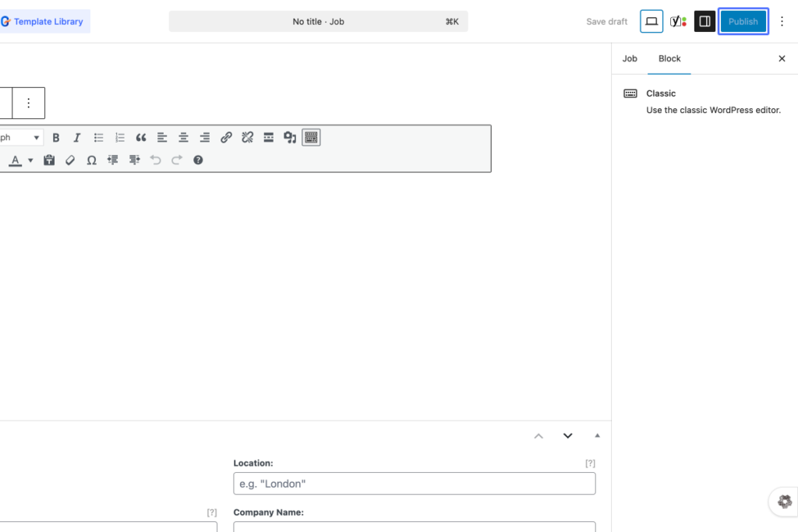Redo the last edit
798x532 pixels.
[x=177, y=160]
